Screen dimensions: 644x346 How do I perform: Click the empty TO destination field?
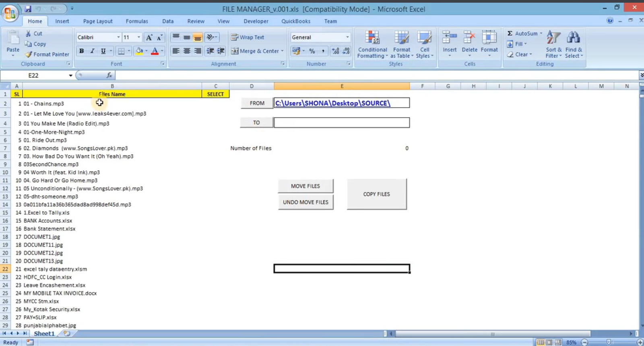(342, 122)
